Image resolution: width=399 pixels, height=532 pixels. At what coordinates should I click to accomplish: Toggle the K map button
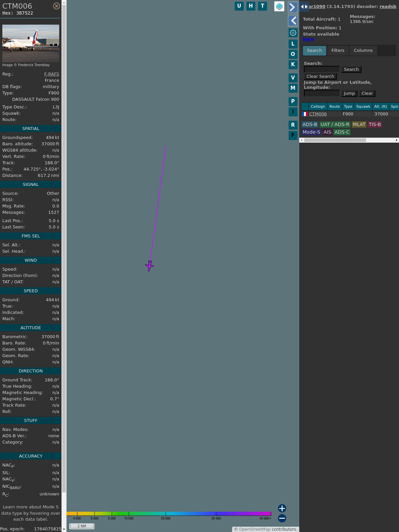click(293, 65)
